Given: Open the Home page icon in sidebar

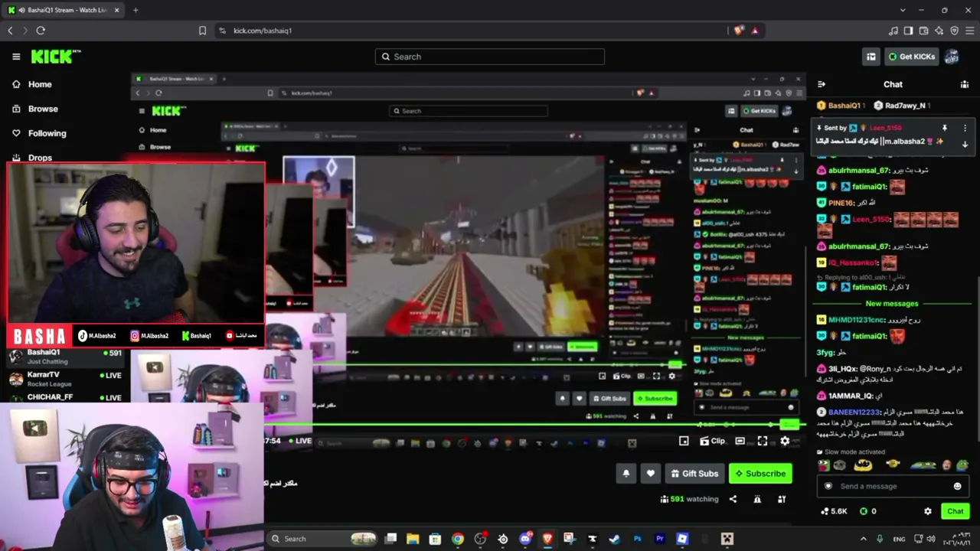Looking at the screenshot, I should 16,84.
